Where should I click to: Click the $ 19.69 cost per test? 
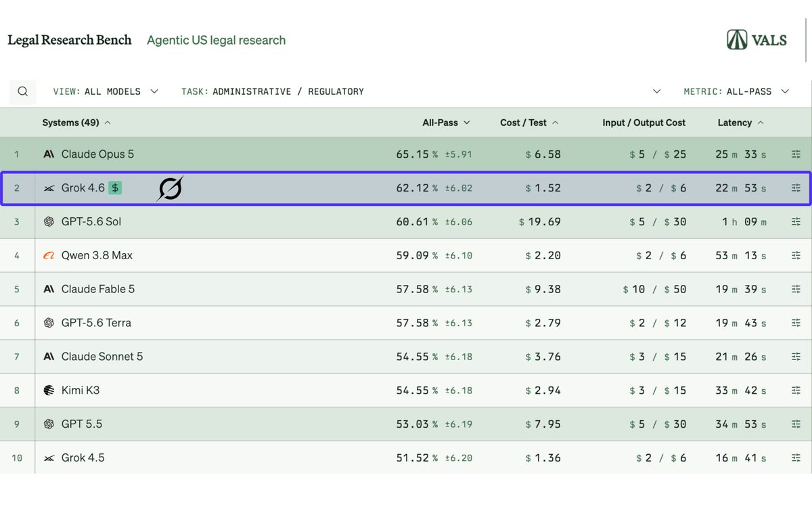[x=540, y=222]
